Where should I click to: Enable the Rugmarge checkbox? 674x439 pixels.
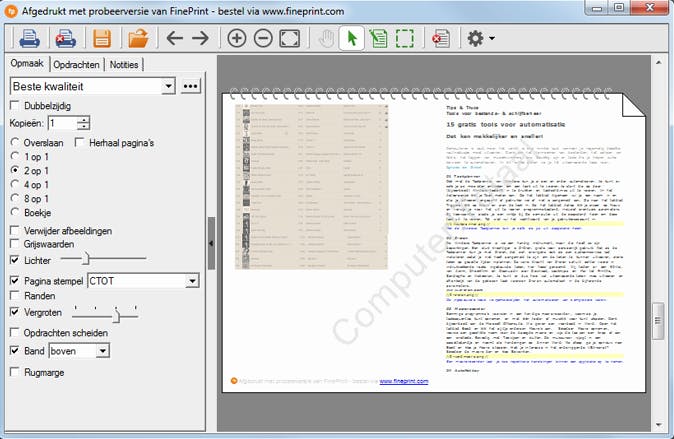click(15, 372)
